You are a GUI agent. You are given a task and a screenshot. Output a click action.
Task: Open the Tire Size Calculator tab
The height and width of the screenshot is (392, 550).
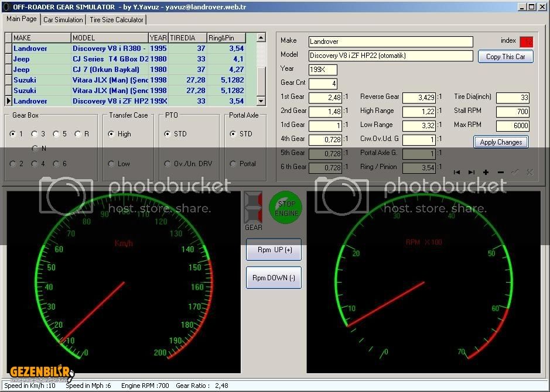116,20
